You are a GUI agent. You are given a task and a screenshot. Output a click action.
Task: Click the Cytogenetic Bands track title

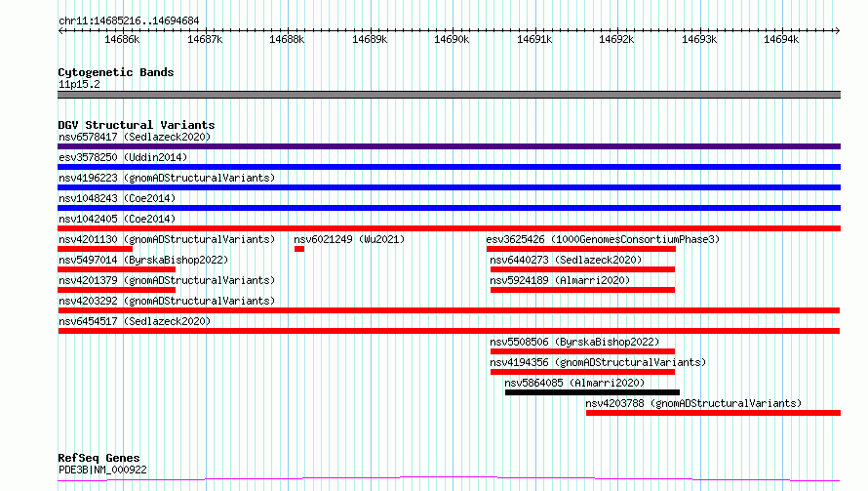point(116,72)
